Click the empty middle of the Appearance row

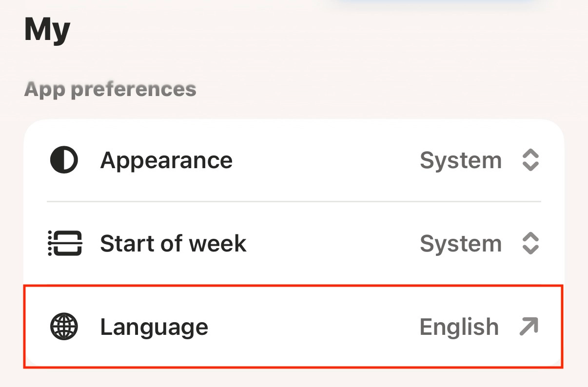[326, 160]
